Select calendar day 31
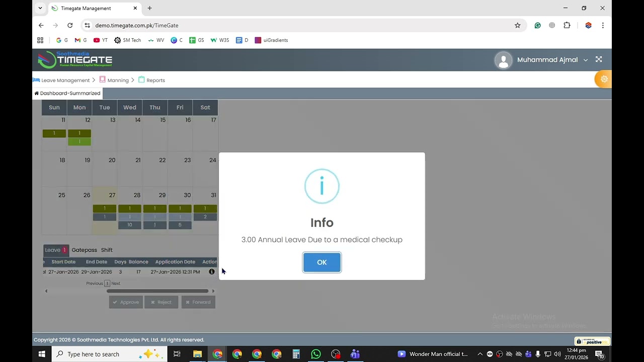Viewport: 644px width, 362px height. [213, 195]
